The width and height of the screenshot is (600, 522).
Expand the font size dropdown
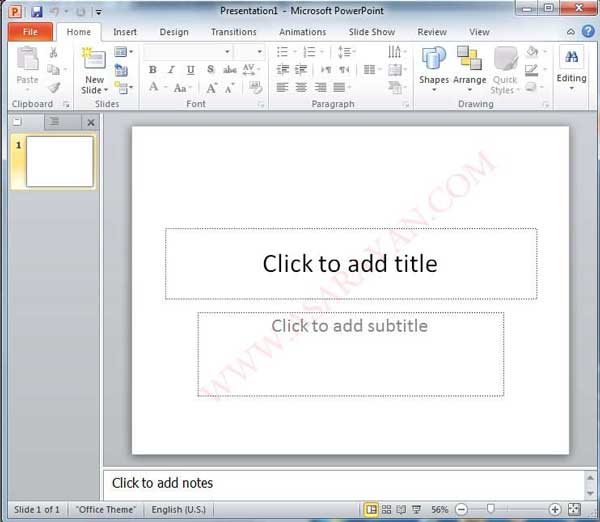(x=260, y=51)
